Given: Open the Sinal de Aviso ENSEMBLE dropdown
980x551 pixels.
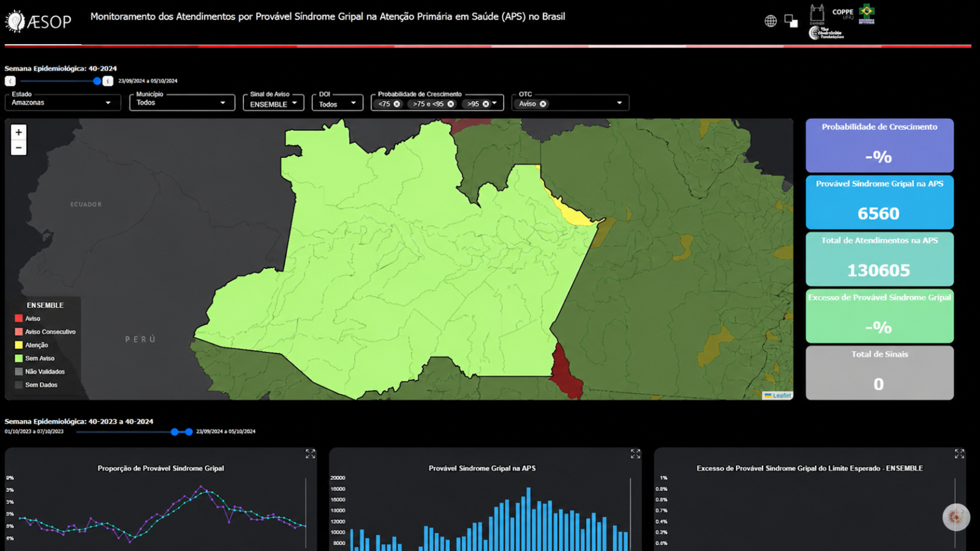Looking at the screenshot, I should 273,102.
